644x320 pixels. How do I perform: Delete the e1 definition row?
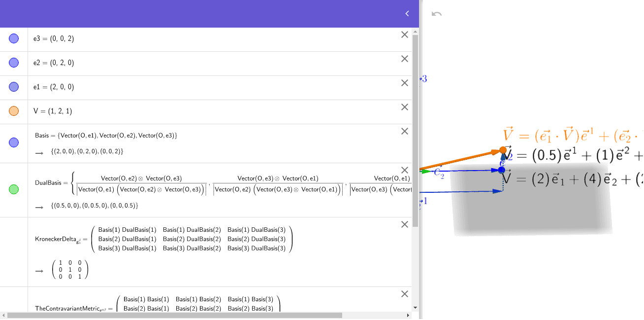click(405, 83)
